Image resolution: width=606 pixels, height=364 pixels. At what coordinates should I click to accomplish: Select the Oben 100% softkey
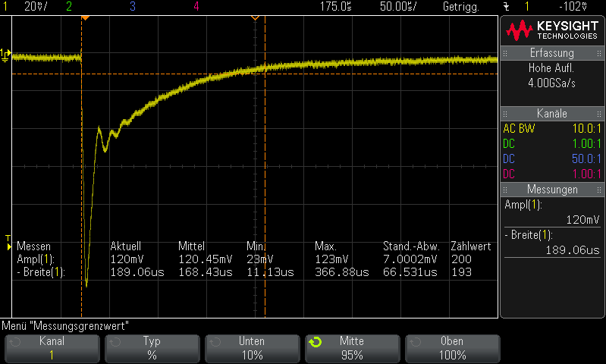click(452, 349)
